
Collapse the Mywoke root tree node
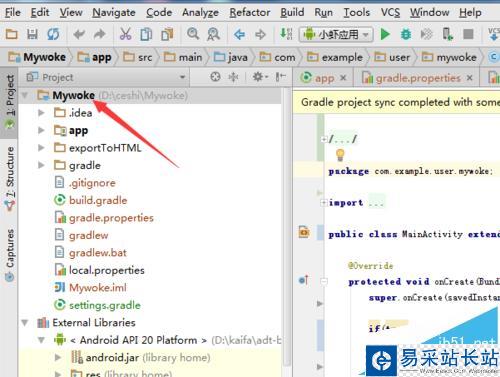click(x=25, y=95)
